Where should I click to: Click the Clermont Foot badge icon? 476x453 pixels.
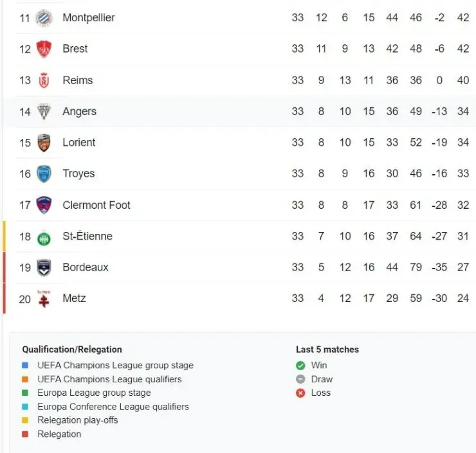pos(44,205)
